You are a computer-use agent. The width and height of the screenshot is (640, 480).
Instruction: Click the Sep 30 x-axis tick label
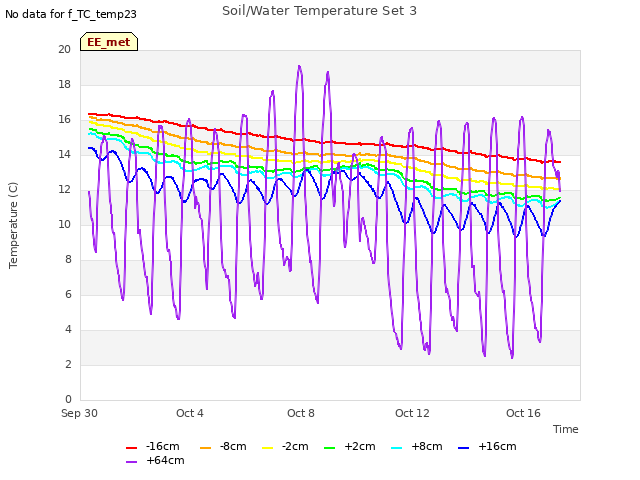79,413
